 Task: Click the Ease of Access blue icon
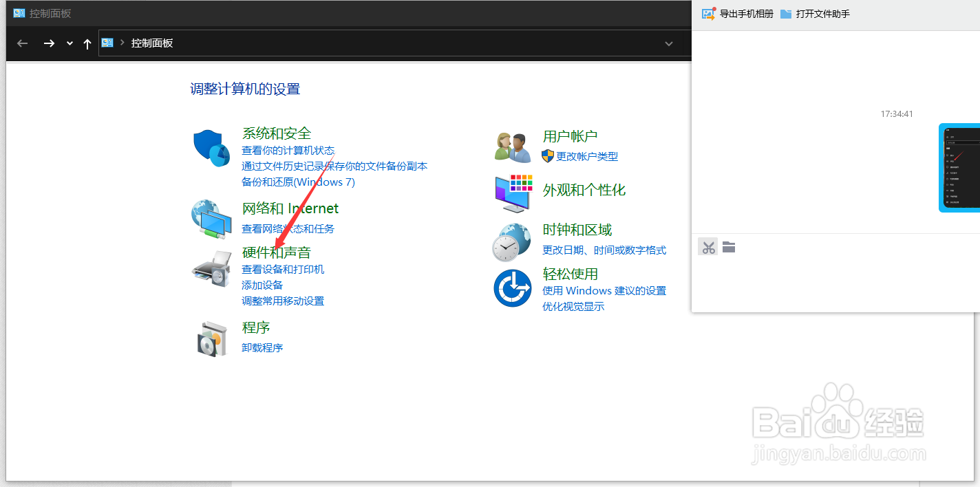(x=513, y=288)
